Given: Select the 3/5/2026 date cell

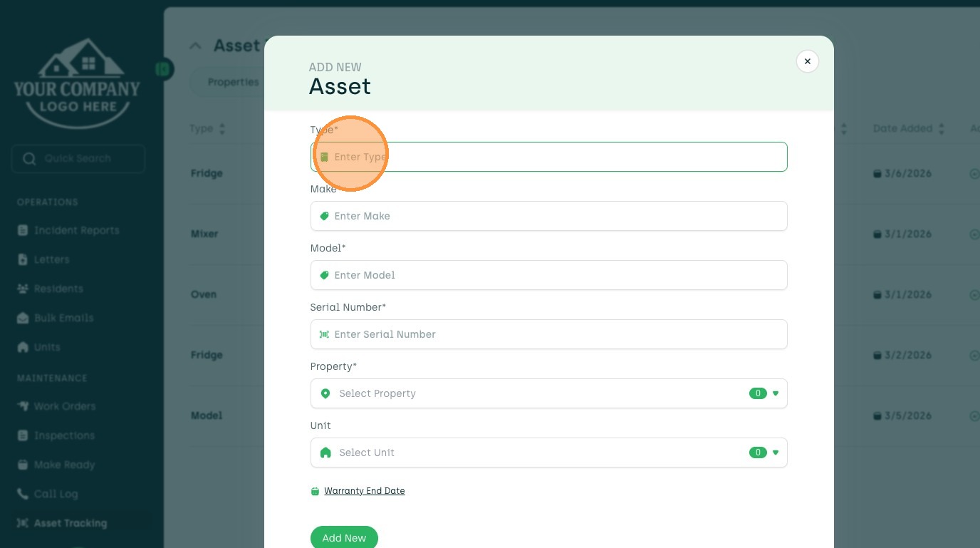Looking at the screenshot, I should pos(902,416).
